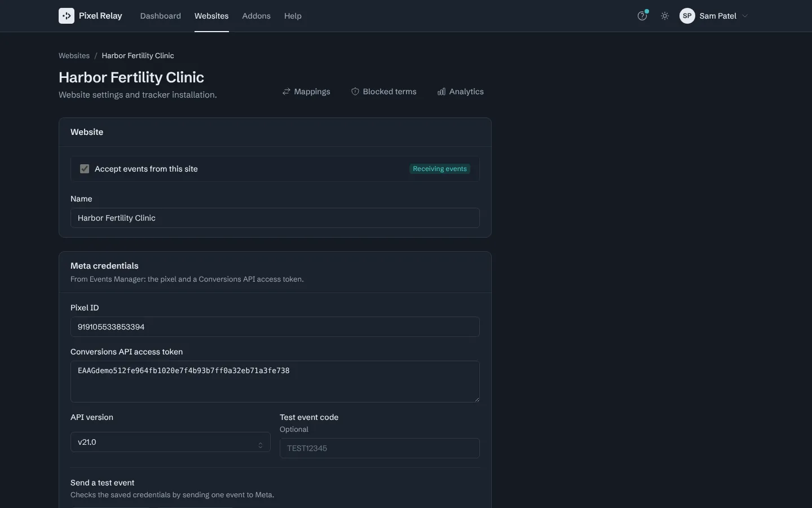
Task: Click the Conversions API access token textarea
Action: coord(275,382)
